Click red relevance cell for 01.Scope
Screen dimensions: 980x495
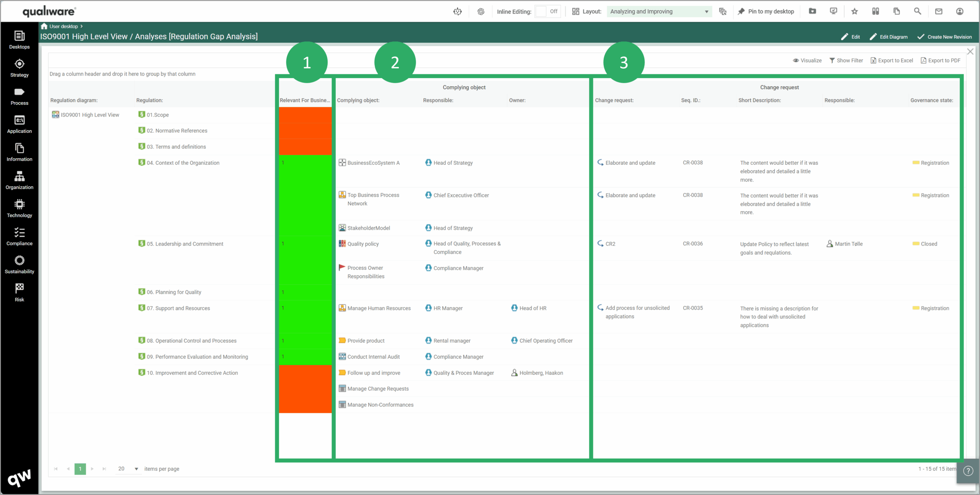305,115
